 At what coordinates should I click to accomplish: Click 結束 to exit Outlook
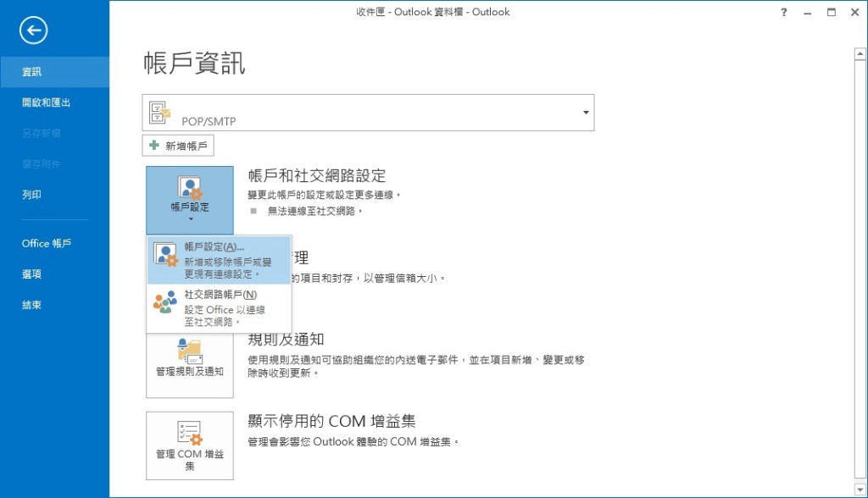pos(32,304)
